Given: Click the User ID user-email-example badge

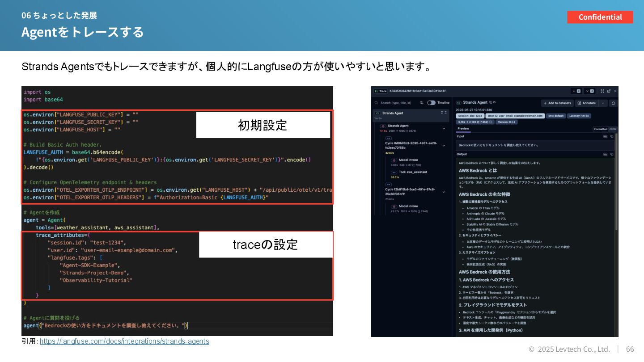Looking at the screenshot, I should click(515, 116).
